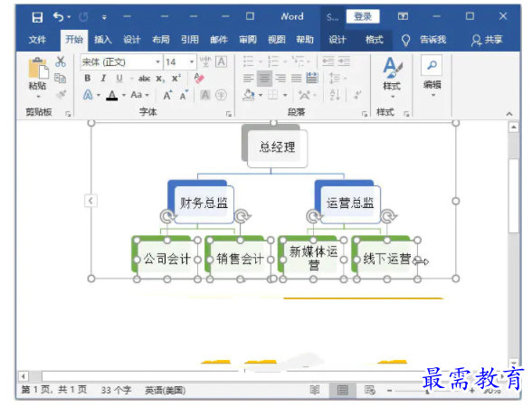Expand the SmartArt text pane arrow

pos(90,201)
